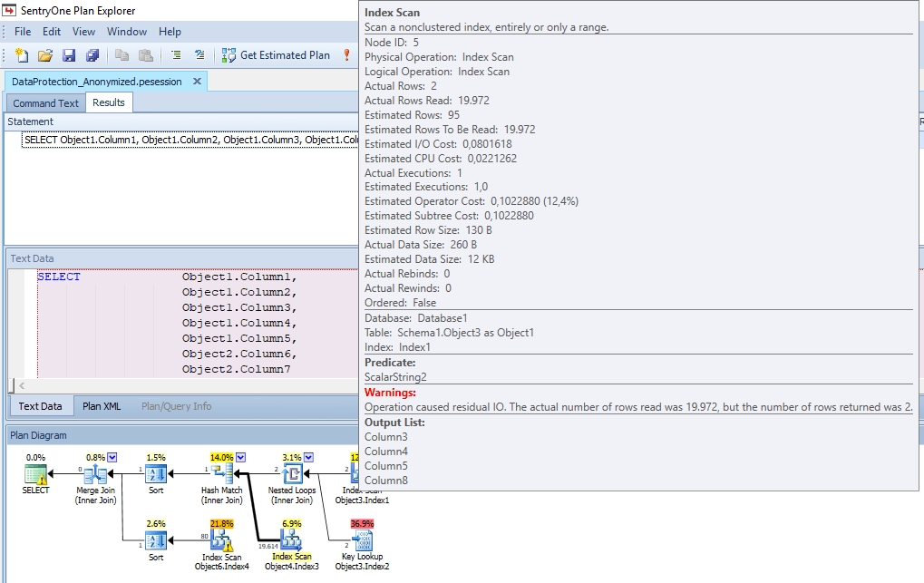Click the SELECT keyword in the SQL text
Image resolution: width=924 pixels, height=583 pixels.
point(59,277)
